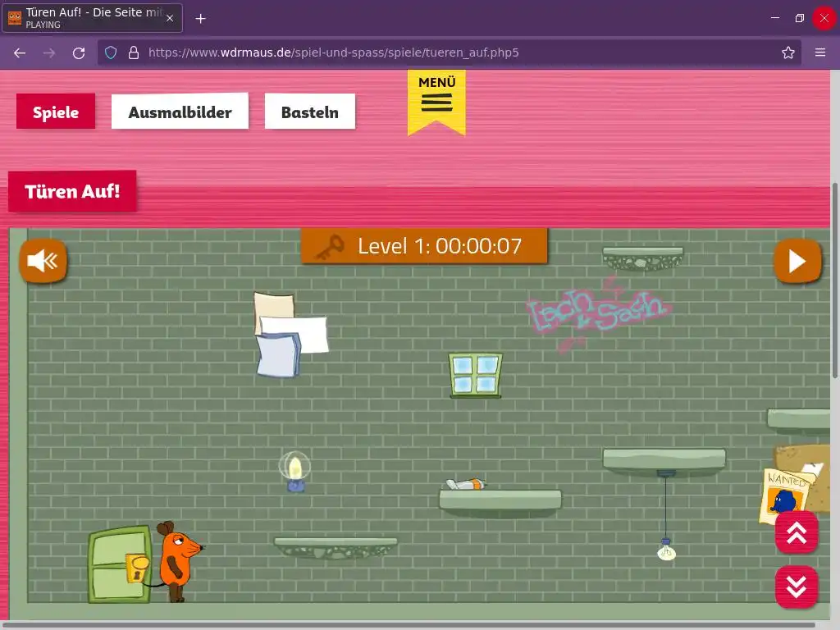Select the Spiele tab
840x630 pixels.
[x=56, y=112]
